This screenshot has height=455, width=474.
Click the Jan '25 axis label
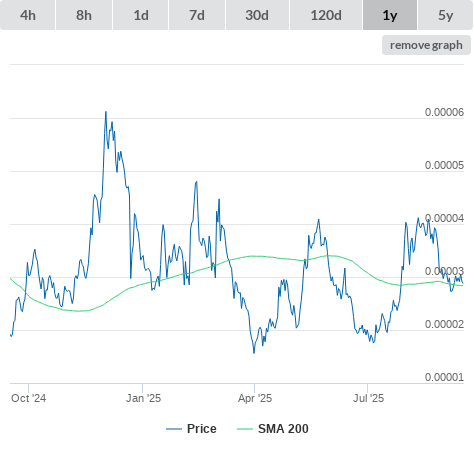pos(143,398)
